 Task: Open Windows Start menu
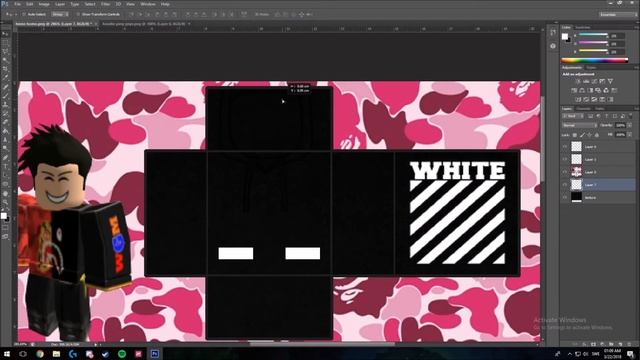(7, 353)
